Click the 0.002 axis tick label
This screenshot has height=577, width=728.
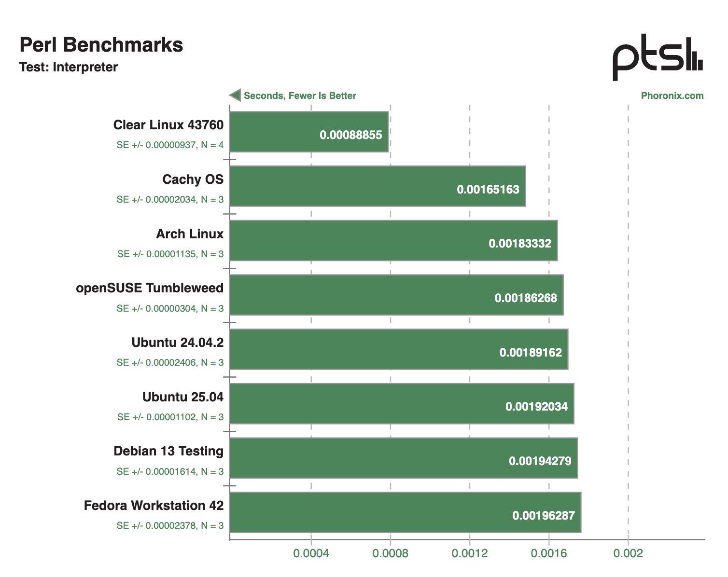point(628,553)
